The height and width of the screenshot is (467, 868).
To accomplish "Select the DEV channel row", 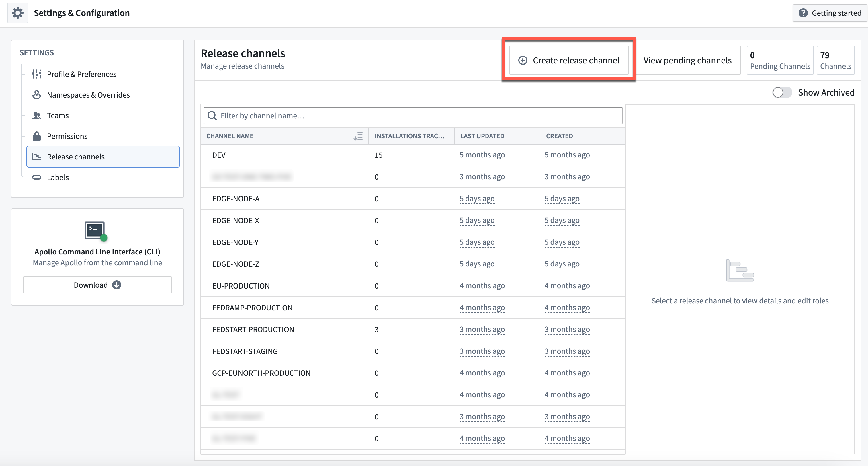I will click(x=413, y=155).
